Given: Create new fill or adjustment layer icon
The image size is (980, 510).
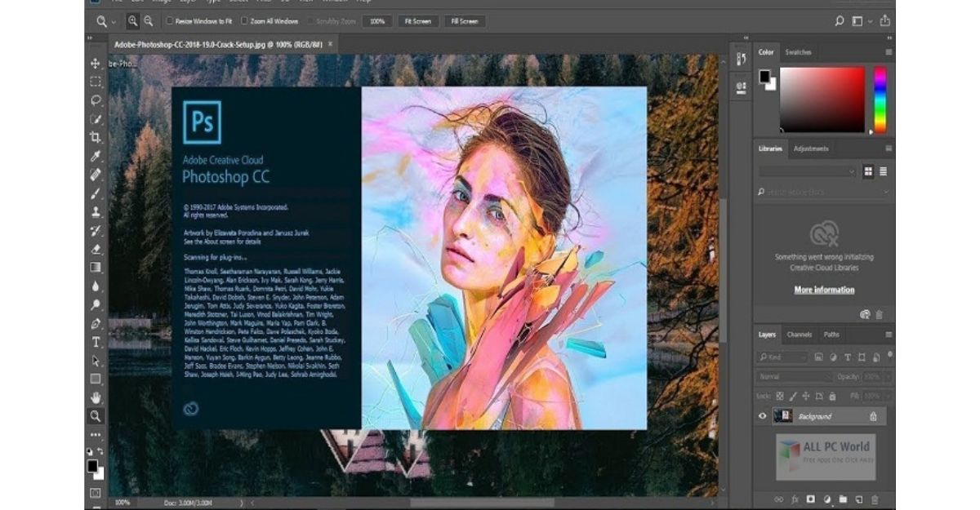Looking at the screenshot, I should [826, 499].
